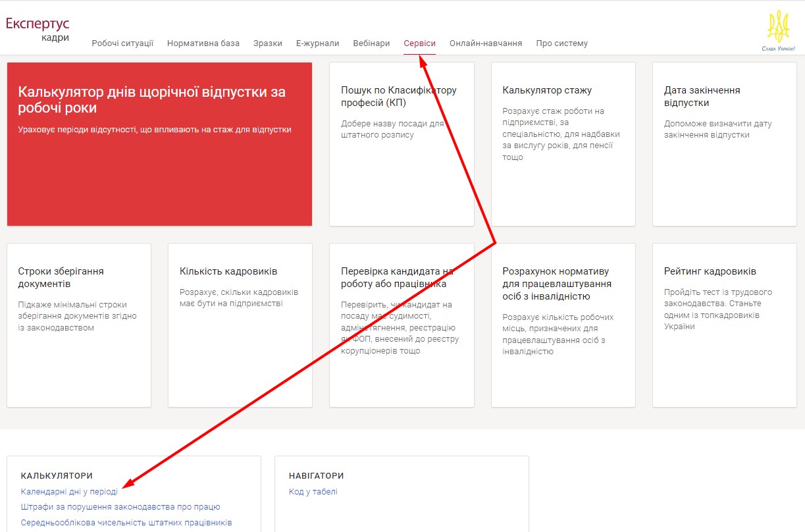Screen dimensions: 805x532
Task: Open the Зразки tab
Action: pos(268,43)
